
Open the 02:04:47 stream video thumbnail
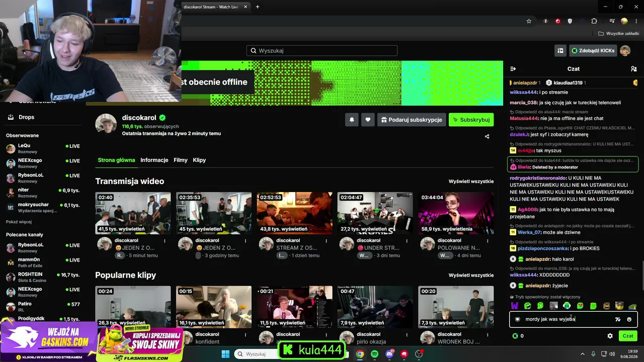375,213
